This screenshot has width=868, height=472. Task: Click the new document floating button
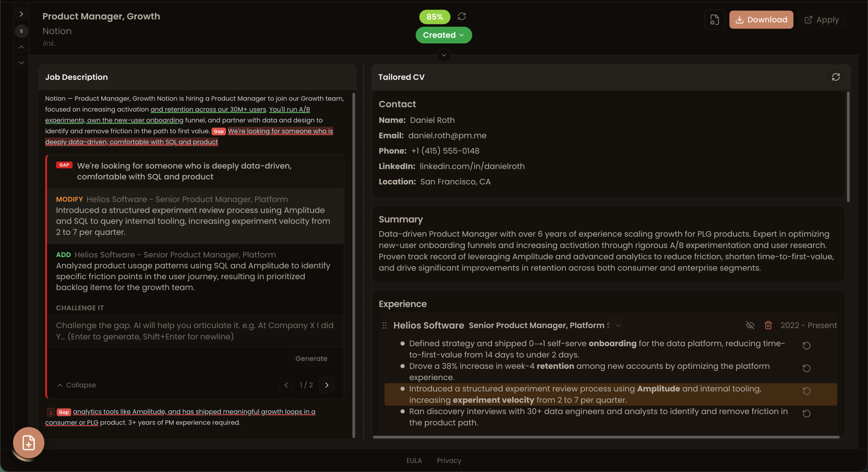point(28,443)
